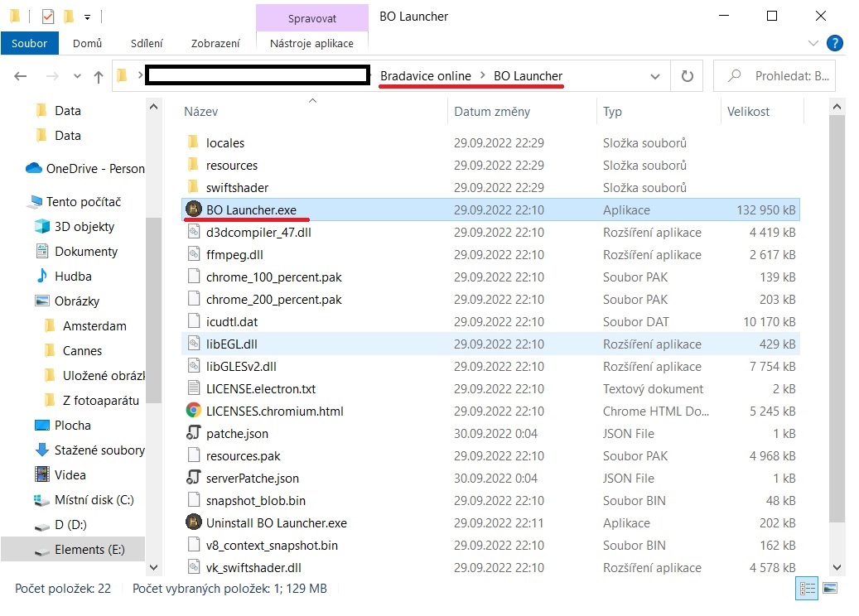Click the blue Help question mark button

coord(835,43)
